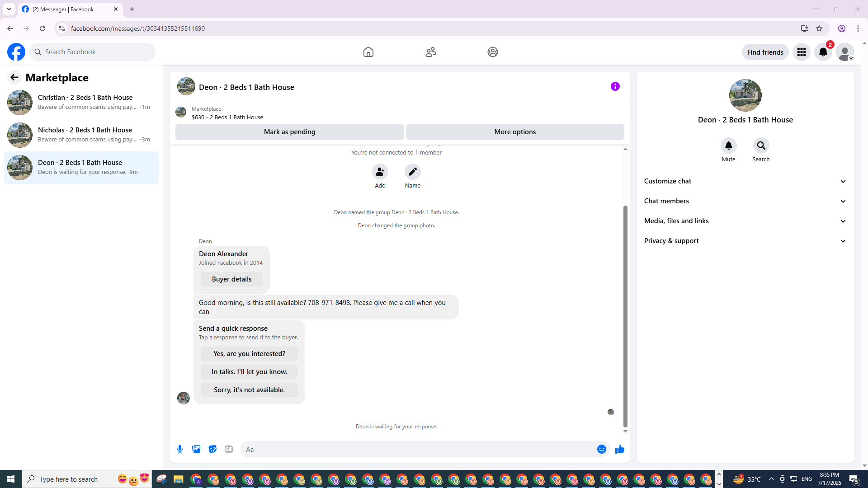Open More options for the listing
Image resolution: width=868 pixels, height=488 pixels.
click(515, 132)
